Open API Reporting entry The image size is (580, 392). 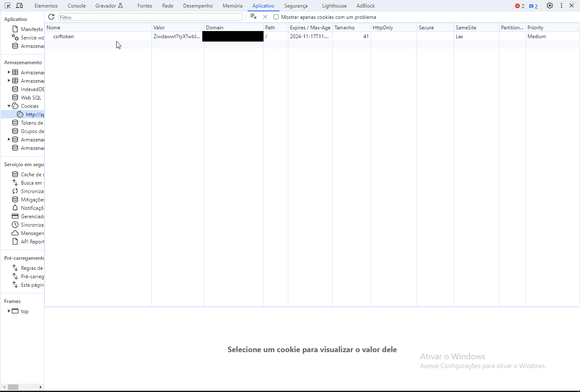[x=28, y=241]
